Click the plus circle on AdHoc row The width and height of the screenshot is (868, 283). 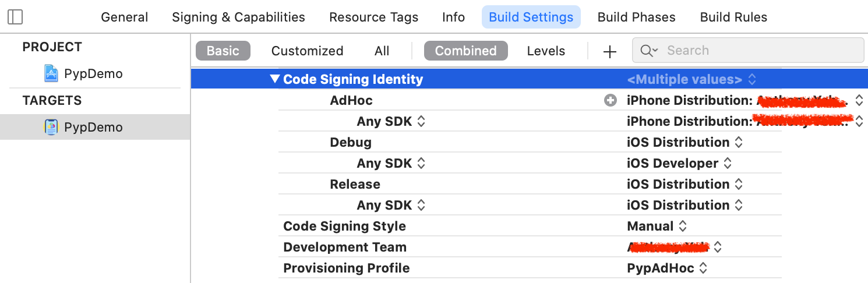click(610, 100)
